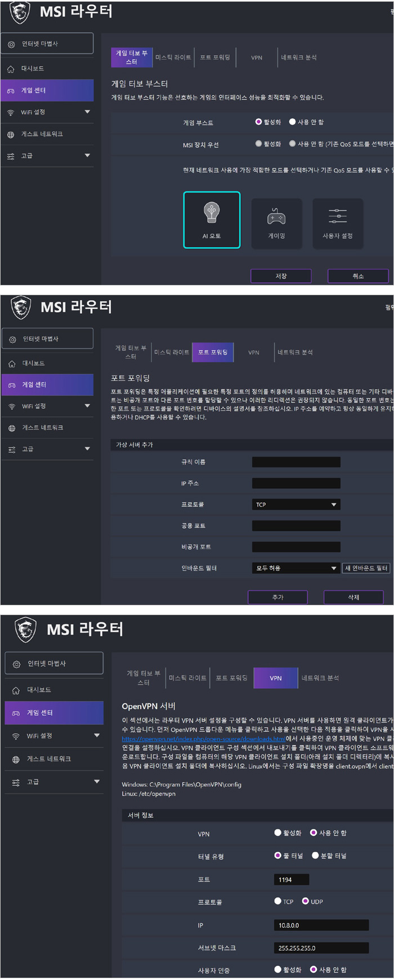Expand WiFi 설정 arrow on Port Forwarding page
Viewport: 394px width, 980px height.
tap(87, 406)
